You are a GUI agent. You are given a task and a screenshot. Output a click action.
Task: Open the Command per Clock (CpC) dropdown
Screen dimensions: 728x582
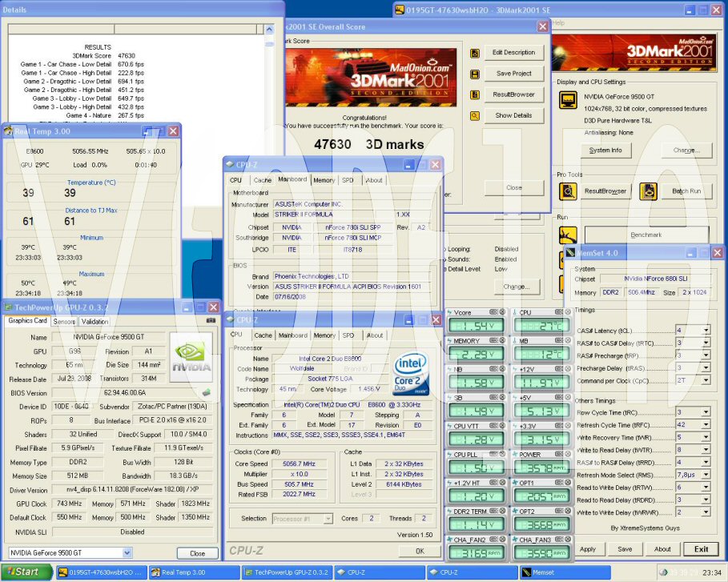(x=706, y=380)
